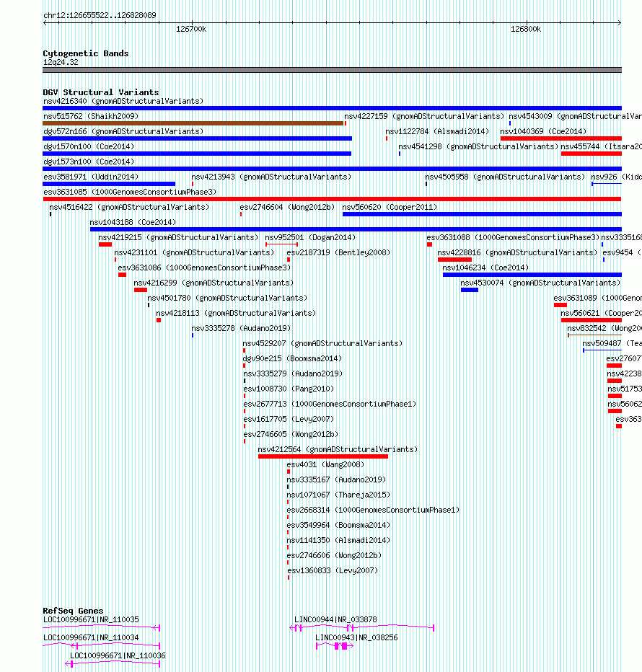This screenshot has width=642, height=672.
Task: Select the LINC00944 NR_033878 gene glyph
Action: tap(362, 628)
